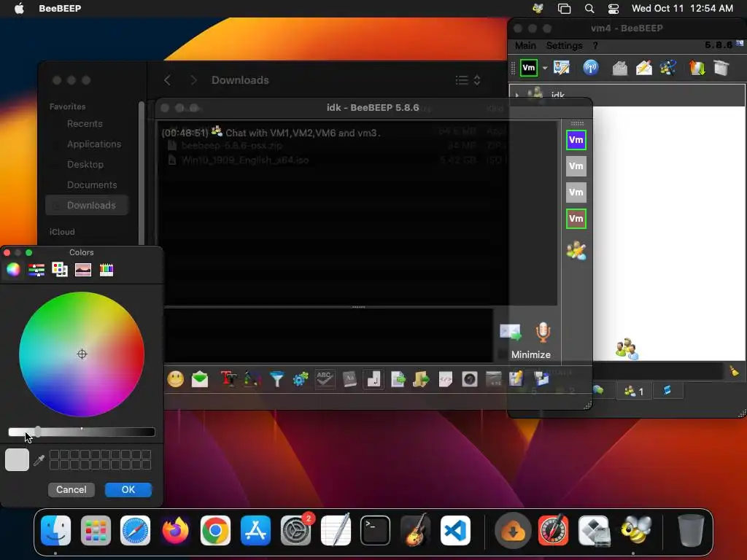Switch to the color sliders tab
747x560 pixels.
click(36, 270)
